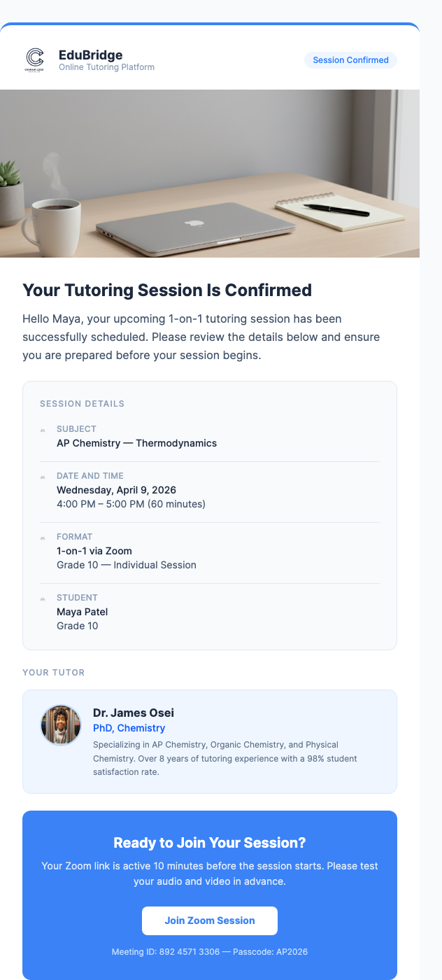Click the Format icon next to 1-on-1 via Zoom

pyautogui.click(x=42, y=537)
